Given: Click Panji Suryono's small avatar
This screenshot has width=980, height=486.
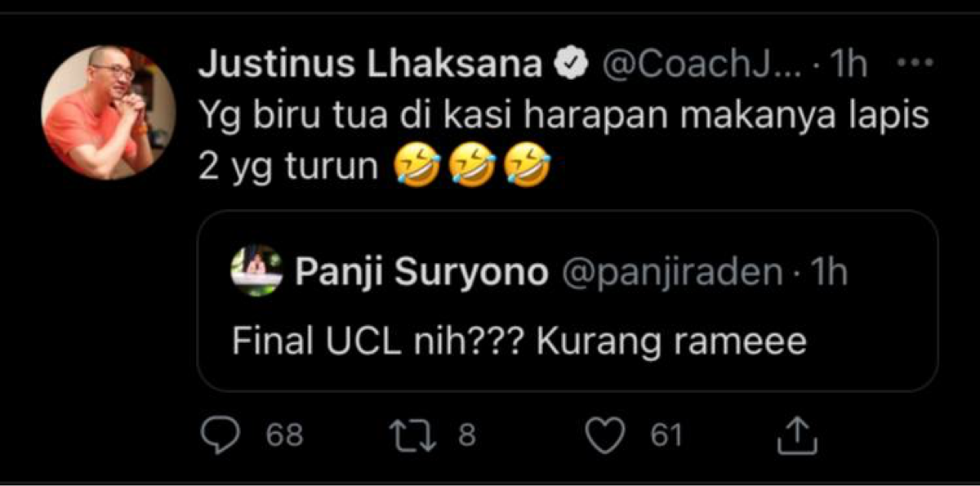Looking at the screenshot, I should click(x=256, y=270).
